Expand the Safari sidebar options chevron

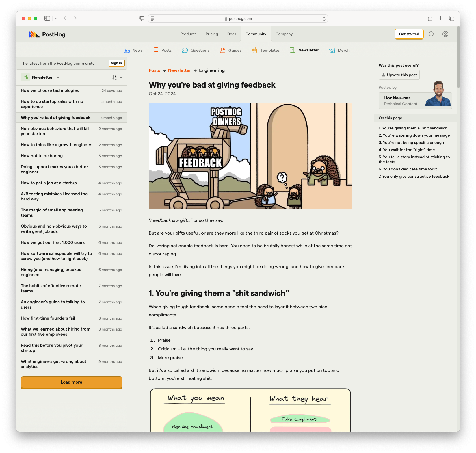[56, 18]
